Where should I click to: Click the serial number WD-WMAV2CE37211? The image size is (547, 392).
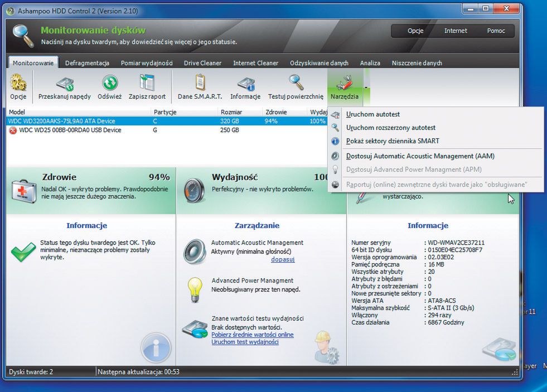[456, 243]
